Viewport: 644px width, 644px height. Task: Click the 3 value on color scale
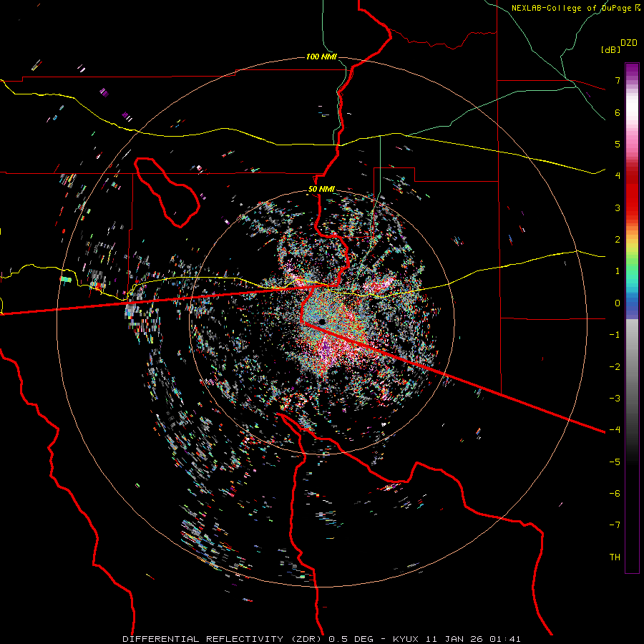618,208
